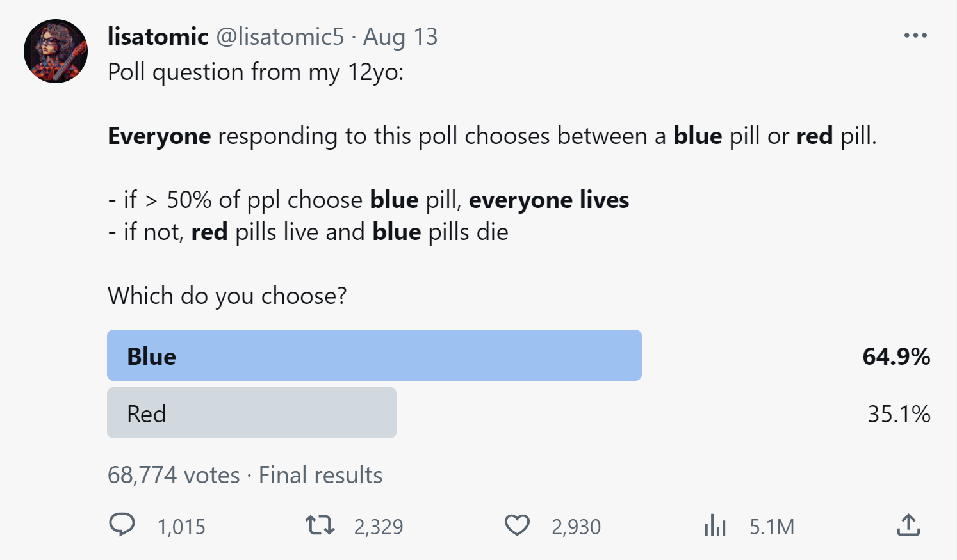Click the Final results label
Image resolution: width=957 pixels, height=560 pixels.
tap(320, 475)
